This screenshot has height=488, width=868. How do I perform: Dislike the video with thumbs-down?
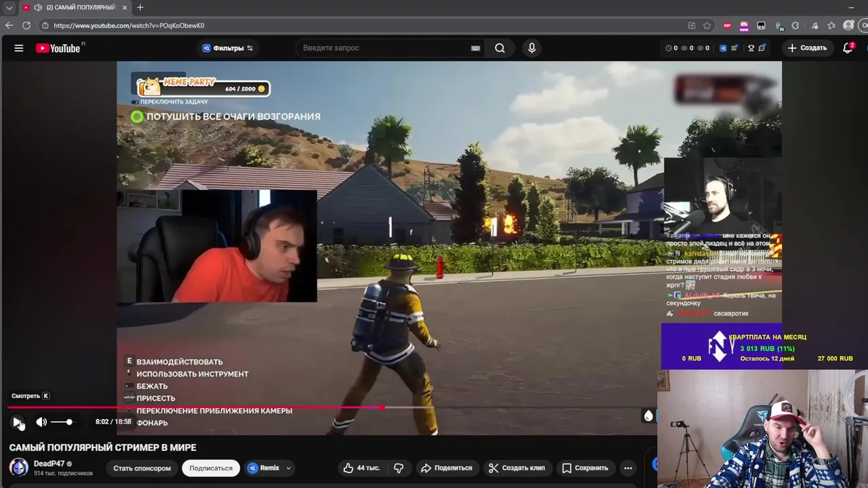point(399,468)
